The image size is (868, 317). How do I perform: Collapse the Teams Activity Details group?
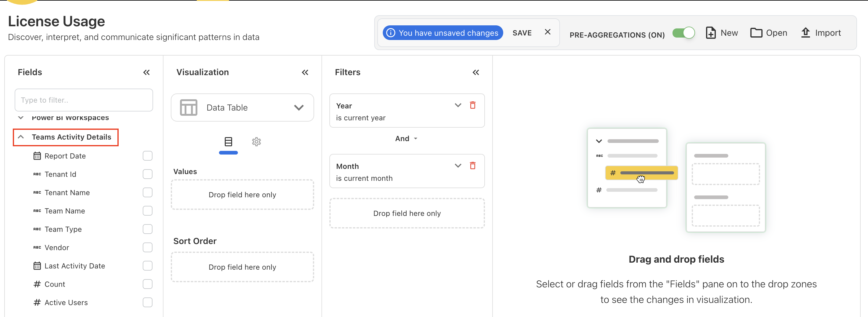pos(21,137)
